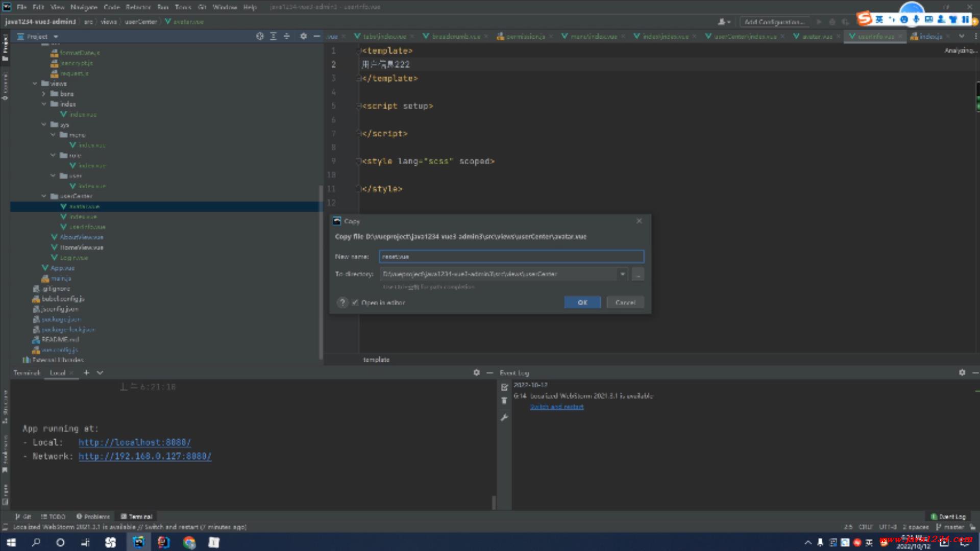980x551 pixels.
Task: Click the Debug bug icon
Action: click(x=832, y=22)
